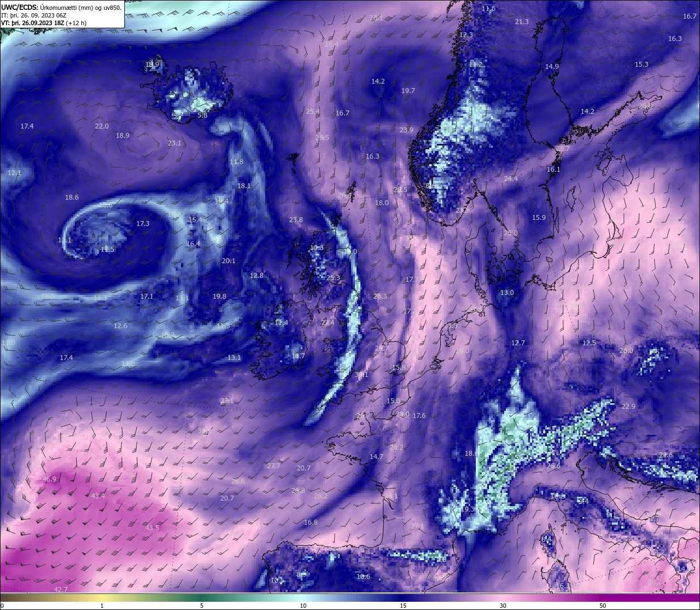Click the valid time line 'VT: þri. 26.09.2023 18Z (+12 h)'
Viewport: 700px width, 610px height.
[x=44, y=23]
